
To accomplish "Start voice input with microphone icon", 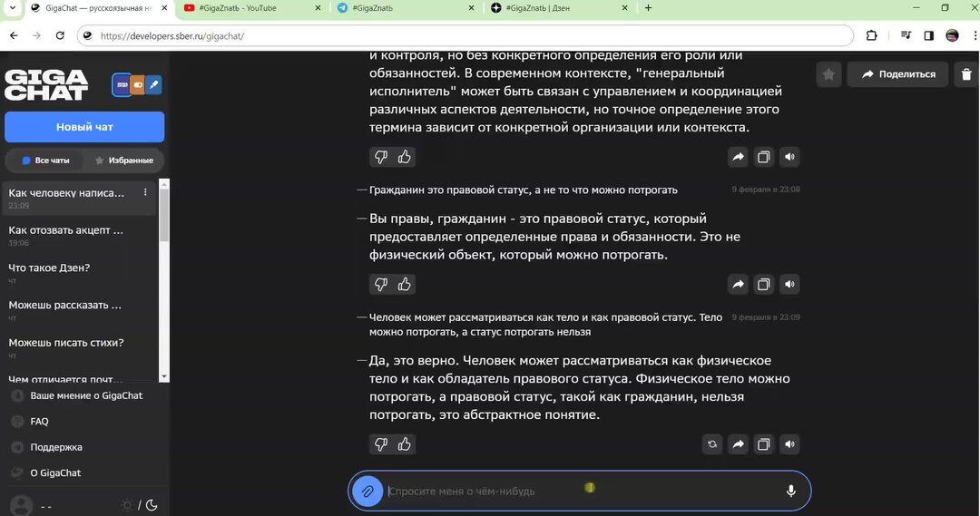I will click(790, 491).
